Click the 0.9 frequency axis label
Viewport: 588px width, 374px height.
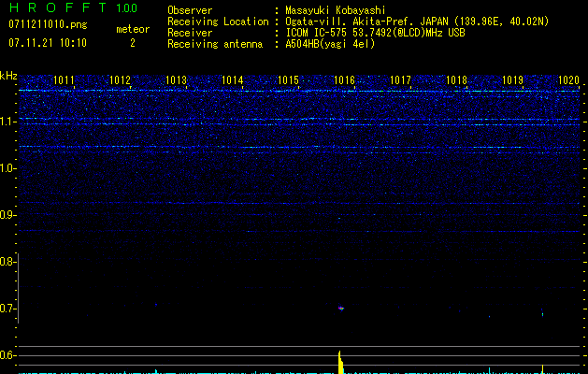pyautogui.click(x=8, y=215)
